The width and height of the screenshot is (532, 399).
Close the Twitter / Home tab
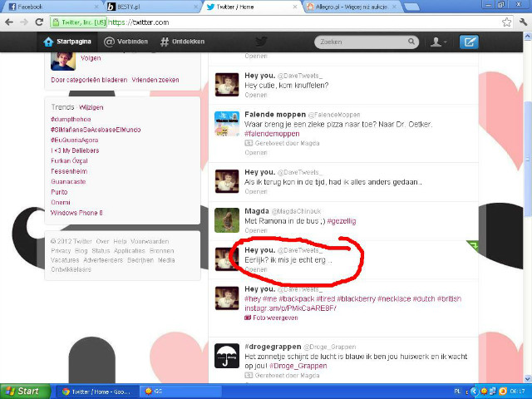click(x=295, y=7)
